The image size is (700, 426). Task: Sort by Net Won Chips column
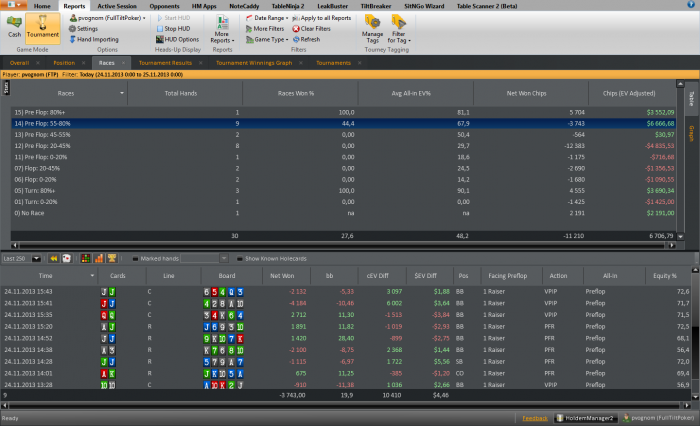526,93
